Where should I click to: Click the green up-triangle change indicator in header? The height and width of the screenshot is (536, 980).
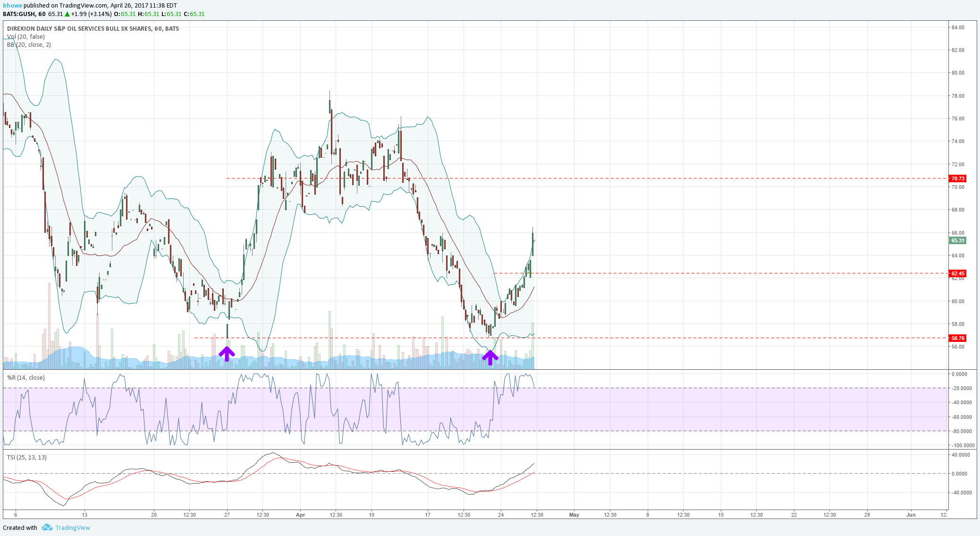click(68, 14)
